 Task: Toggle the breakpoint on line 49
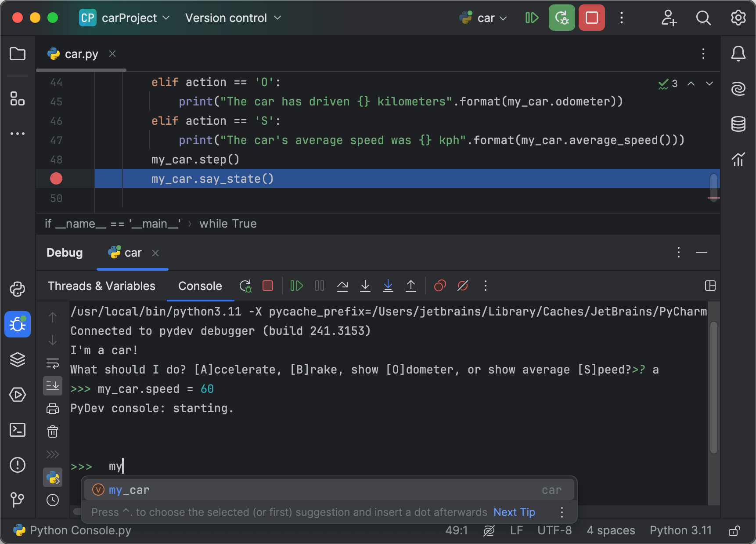[x=56, y=178]
